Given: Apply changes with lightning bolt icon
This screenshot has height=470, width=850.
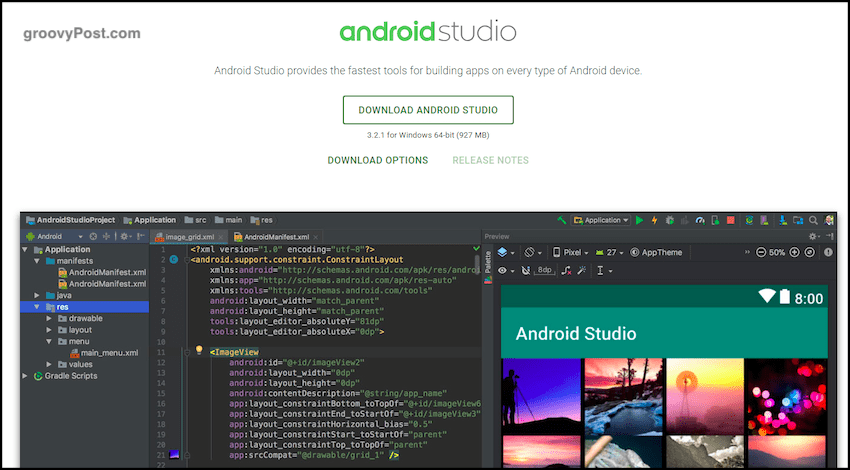Looking at the screenshot, I should 654,220.
